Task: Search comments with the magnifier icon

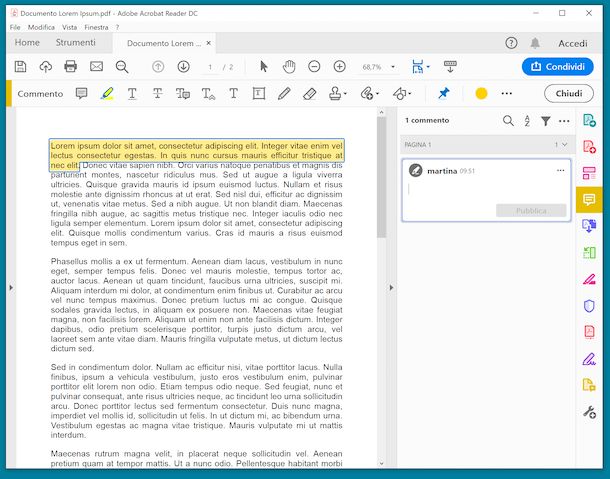Action: pos(508,121)
